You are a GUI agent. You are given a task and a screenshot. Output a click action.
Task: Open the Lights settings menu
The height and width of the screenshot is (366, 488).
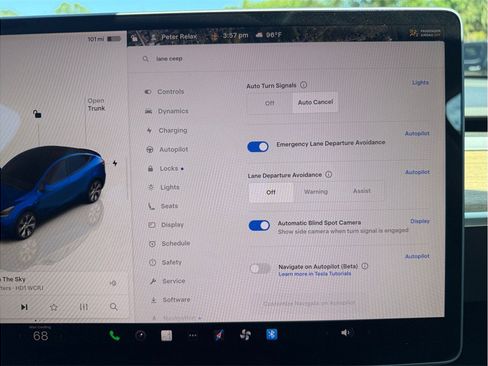point(164,187)
